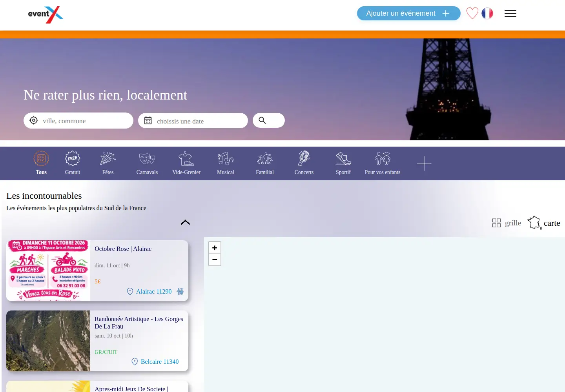Choose the Pour vos enfants icon
The height and width of the screenshot is (392, 565).
[383, 159]
